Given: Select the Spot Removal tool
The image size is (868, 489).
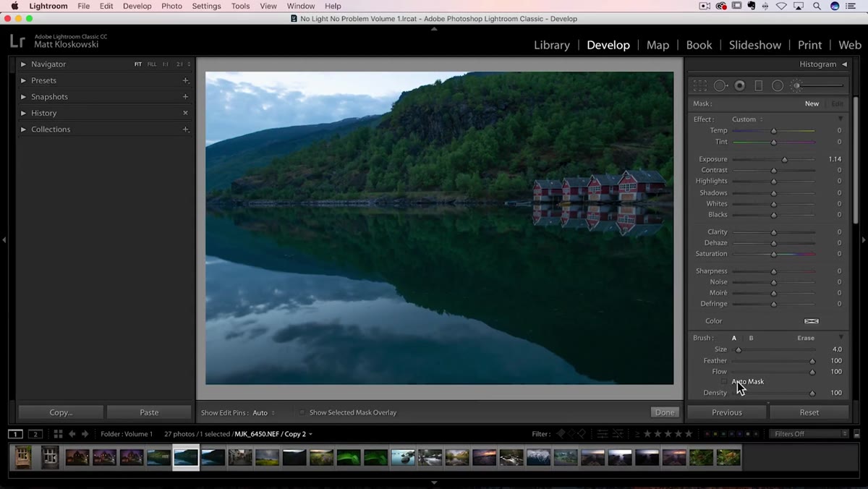Looking at the screenshot, I should [720, 85].
